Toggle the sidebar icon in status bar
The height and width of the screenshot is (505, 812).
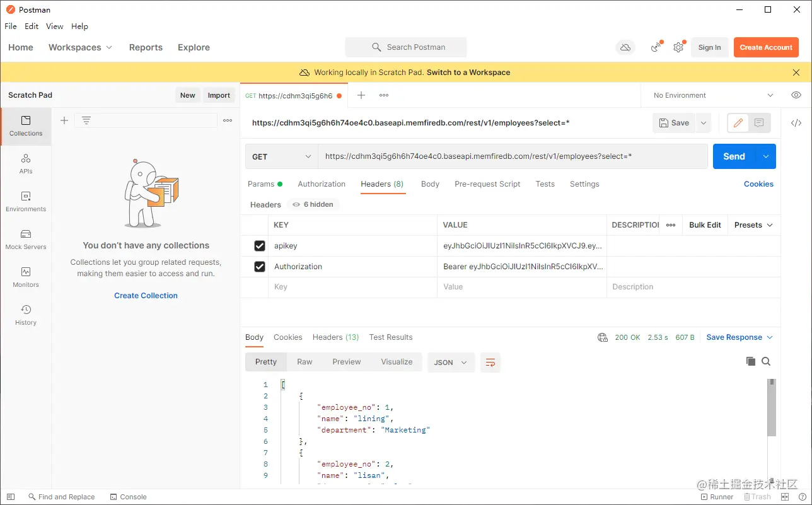pos(11,497)
